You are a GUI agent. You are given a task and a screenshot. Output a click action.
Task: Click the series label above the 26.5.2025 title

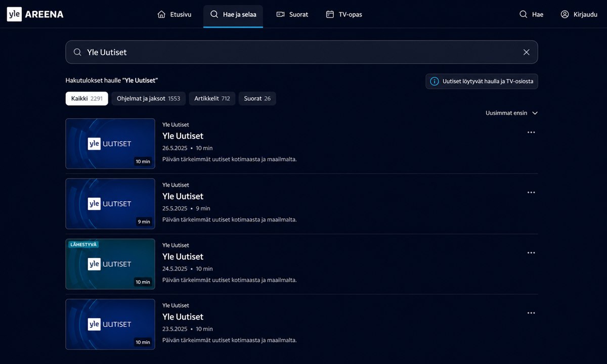click(176, 125)
